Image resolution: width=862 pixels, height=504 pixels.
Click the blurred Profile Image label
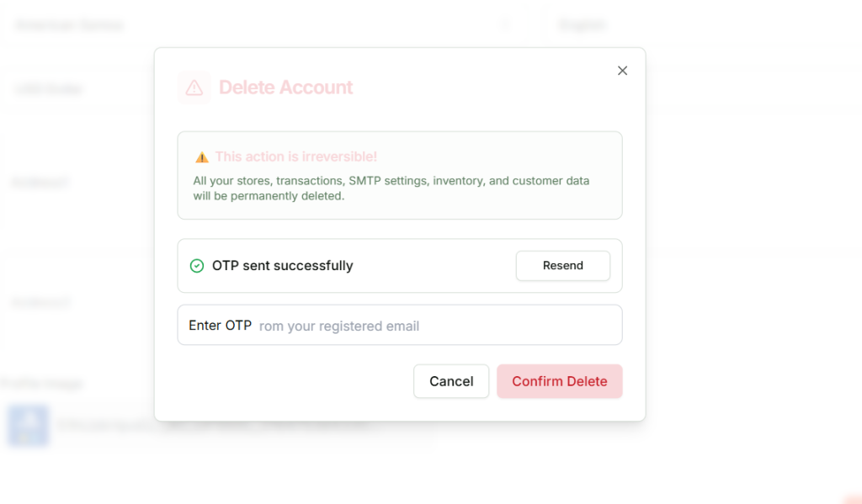[x=40, y=384]
